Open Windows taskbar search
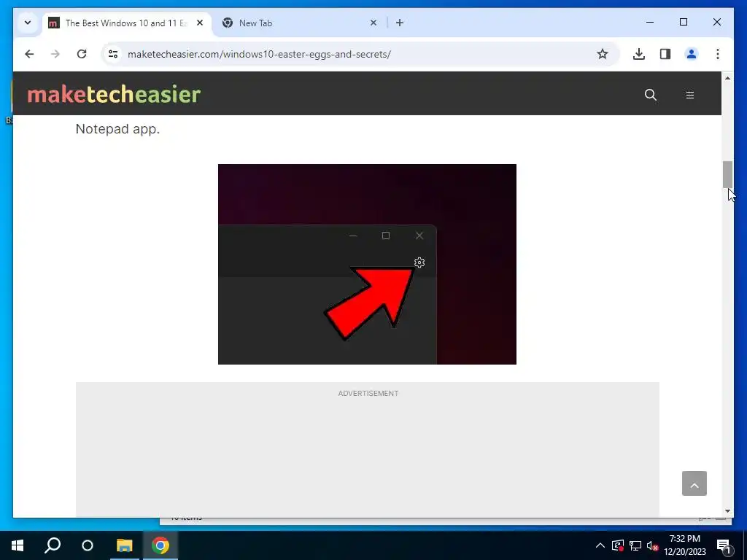The width and height of the screenshot is (747, 560). click(x=53, y=545)
